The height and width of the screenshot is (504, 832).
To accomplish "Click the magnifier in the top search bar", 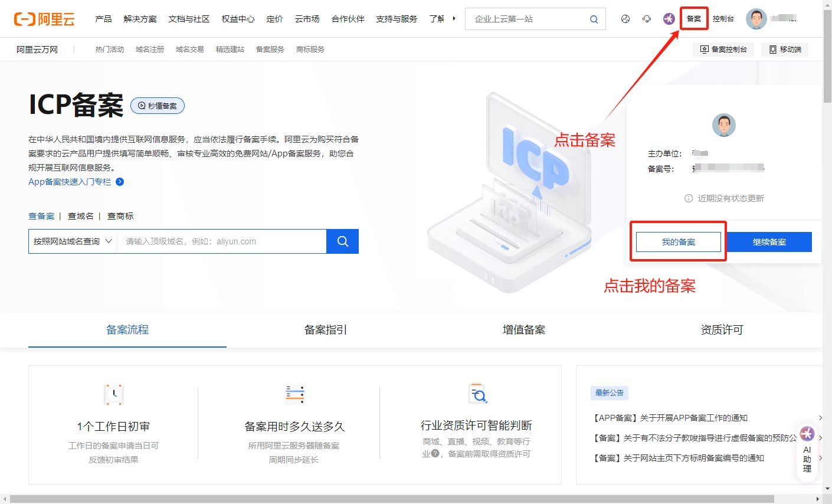I will point(594,19).
